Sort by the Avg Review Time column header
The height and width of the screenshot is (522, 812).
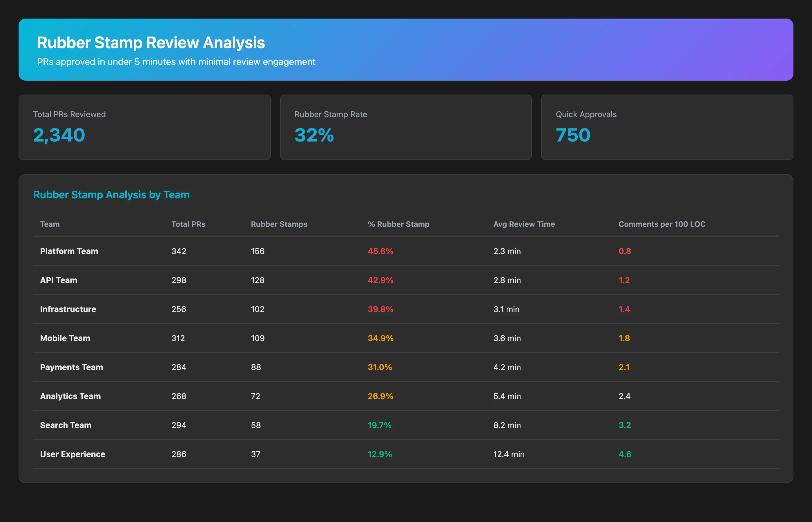pos(524,224)
